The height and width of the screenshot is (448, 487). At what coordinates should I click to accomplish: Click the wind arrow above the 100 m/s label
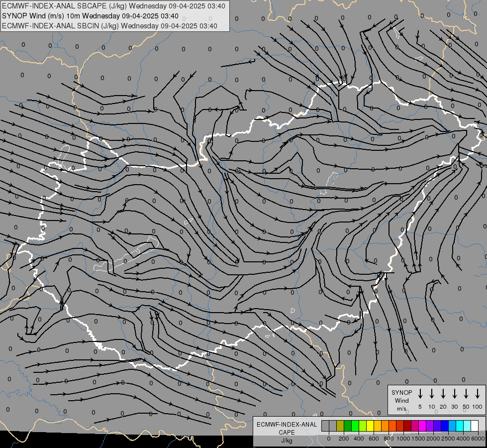click(478, 394)
